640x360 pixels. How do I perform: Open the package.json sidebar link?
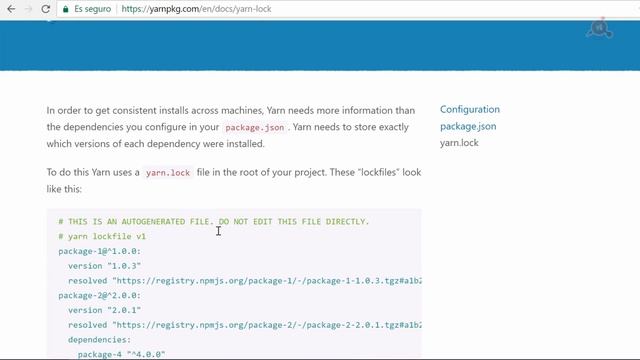[468, 126]
